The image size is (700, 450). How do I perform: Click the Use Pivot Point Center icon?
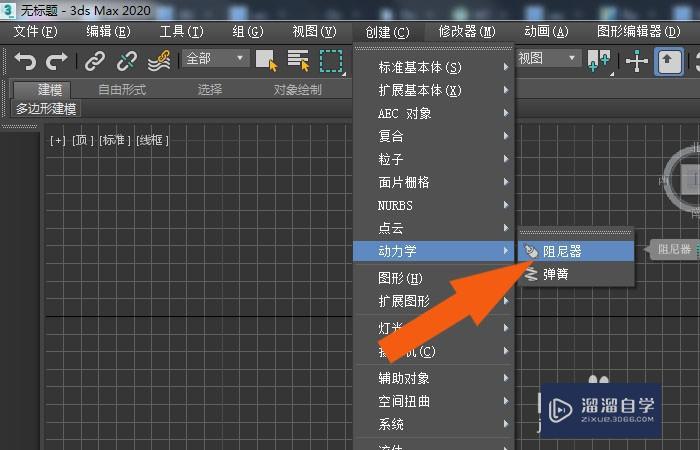tap(599, 61)
